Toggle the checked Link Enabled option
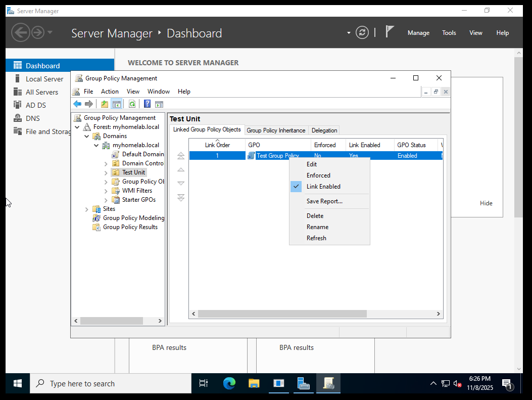The width and height of the screenshot is (532, 400). [x=323, y=187]
